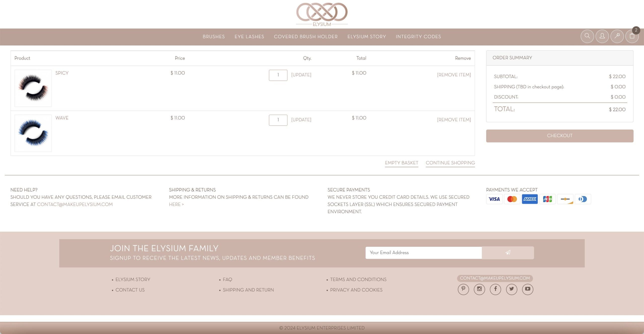Click the Order Summary heading
The width and height of the screenshot is (644, 334).
pos(512,58)
